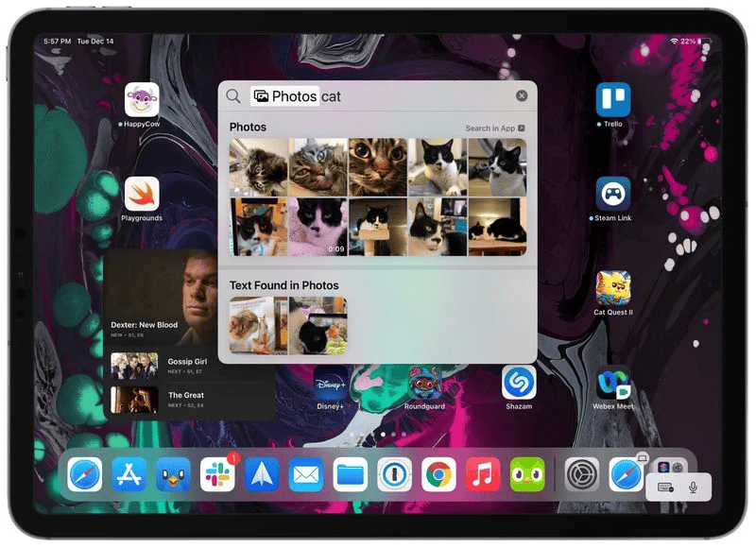The width and height of the screenshot is (756, 548).
Task: Open Google Chrome in the dock
Action: pos(438,474)
